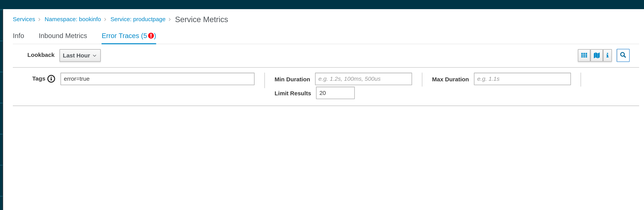Viewport: 644px width, 210px height.
Task: Click the grid view icon button
Action: click(x=584, y=55)
